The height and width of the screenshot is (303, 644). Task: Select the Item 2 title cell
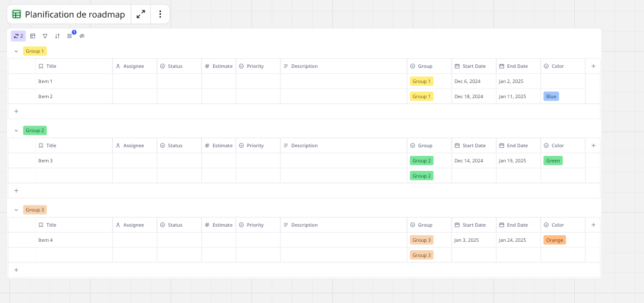click(x=74, y=96)
